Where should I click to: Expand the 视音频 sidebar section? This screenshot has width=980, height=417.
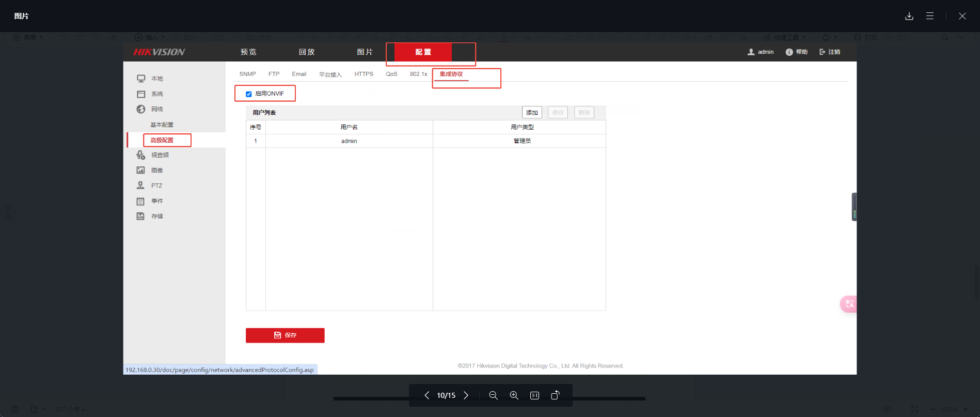160,155
